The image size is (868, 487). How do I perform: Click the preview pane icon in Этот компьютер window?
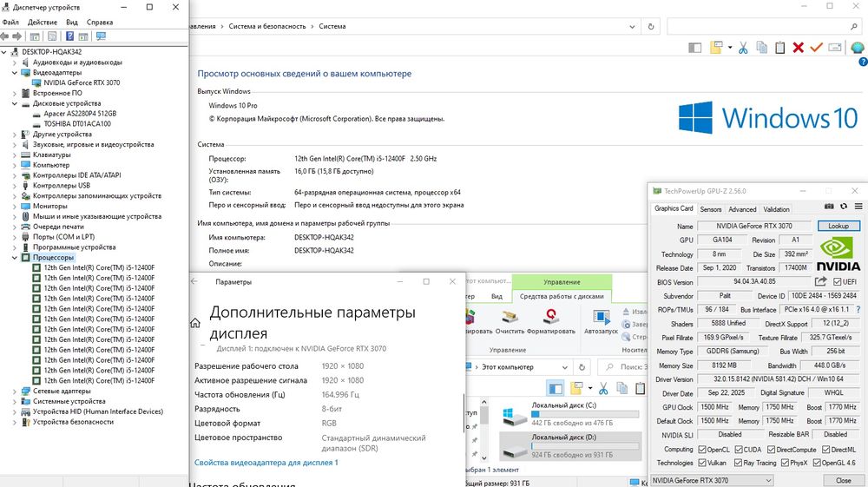tap(556, 389)
